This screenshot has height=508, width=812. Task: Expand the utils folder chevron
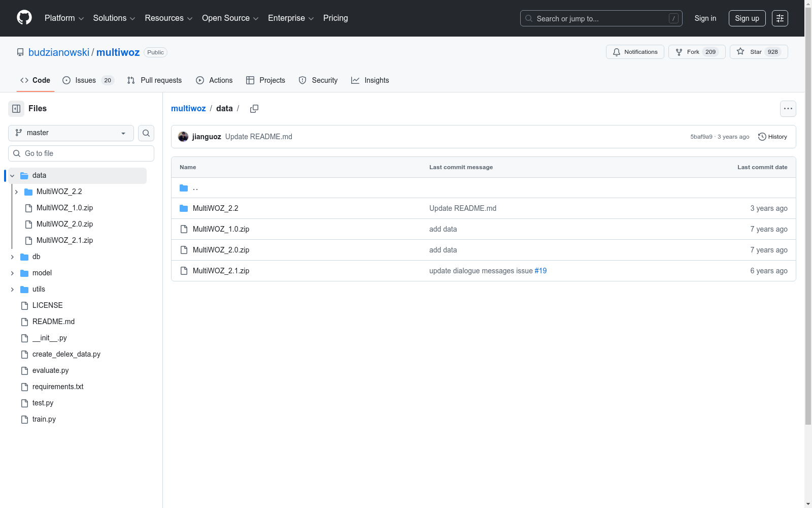pos(12,290)
